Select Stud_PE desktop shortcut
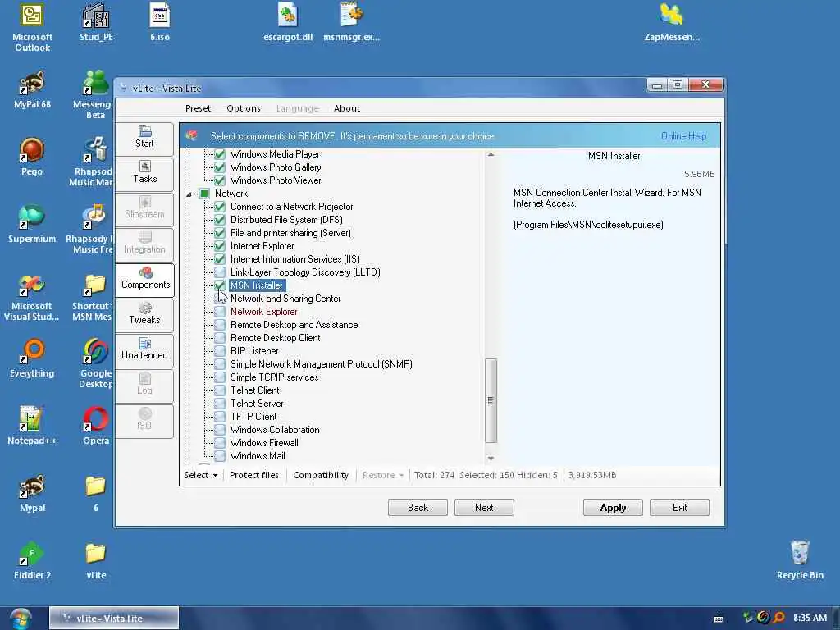The image size is (840, 630). [96, 22]
